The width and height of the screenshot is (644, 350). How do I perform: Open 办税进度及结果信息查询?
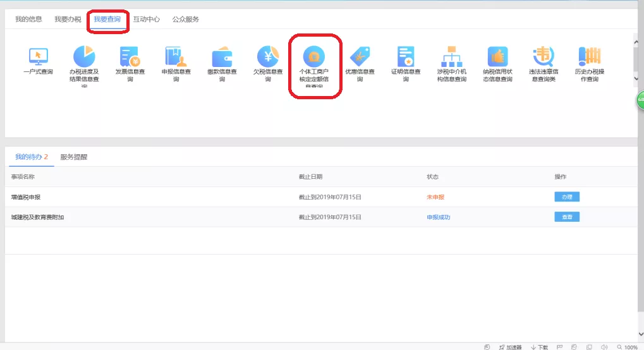(x=84, y=56)
